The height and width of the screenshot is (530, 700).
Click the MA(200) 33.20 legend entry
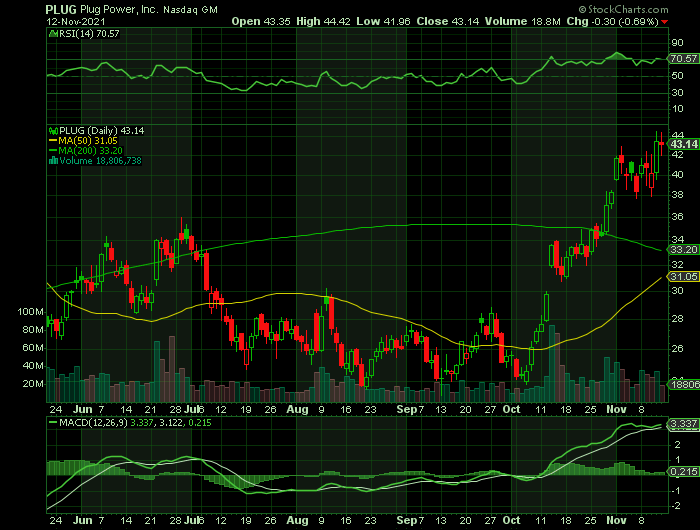pyautogui.click(x=85, y=150)
